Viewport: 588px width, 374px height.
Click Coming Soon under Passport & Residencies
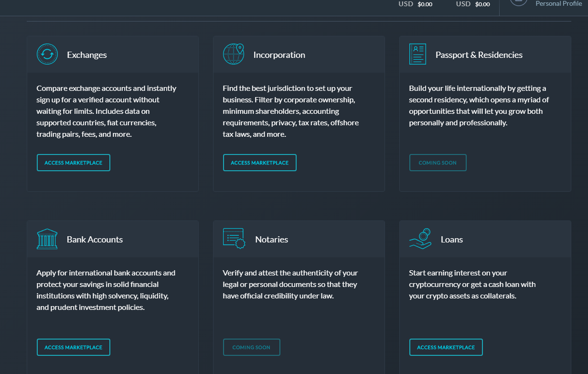click(438, 163)
